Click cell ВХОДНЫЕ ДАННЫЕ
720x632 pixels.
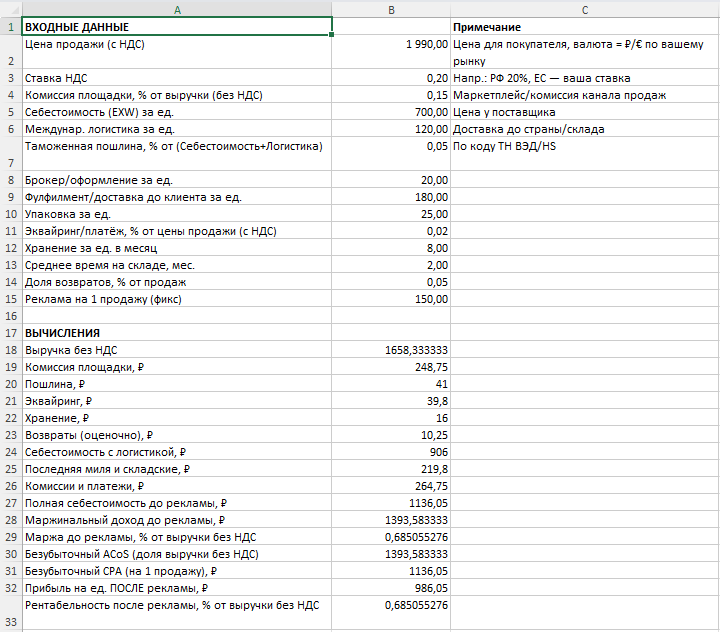coord(177,27)
